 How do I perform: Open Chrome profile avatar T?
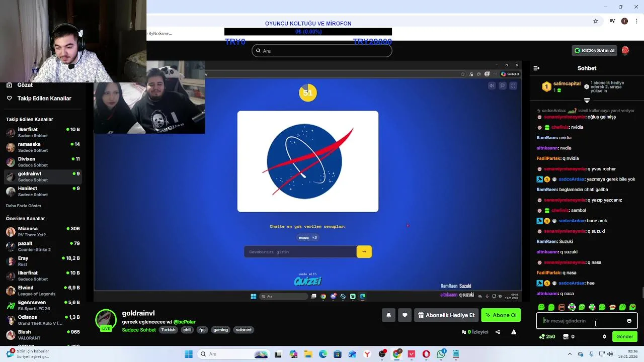point(624,21)
